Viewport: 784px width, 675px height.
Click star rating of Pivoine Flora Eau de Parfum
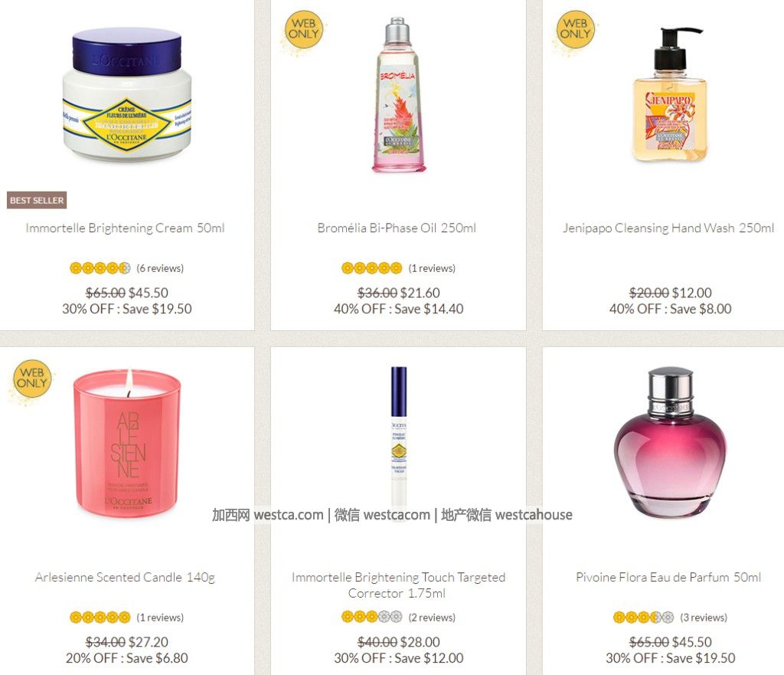pyautogui.click(x=643, y=618)
